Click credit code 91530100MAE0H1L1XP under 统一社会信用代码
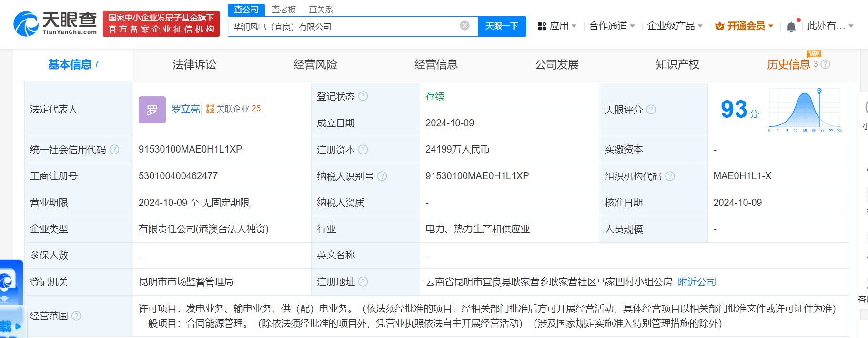Viewport: 868px width, 338px height. tap(190, 150)
